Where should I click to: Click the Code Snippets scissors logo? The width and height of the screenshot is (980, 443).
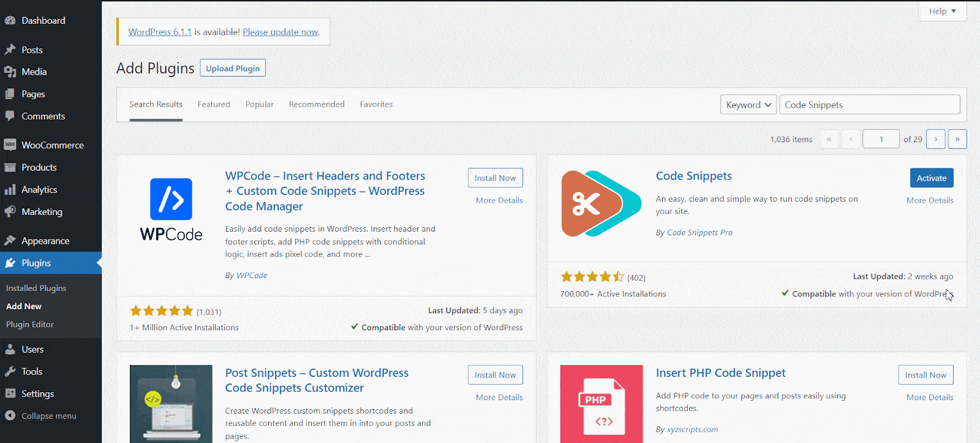point(601,203)
